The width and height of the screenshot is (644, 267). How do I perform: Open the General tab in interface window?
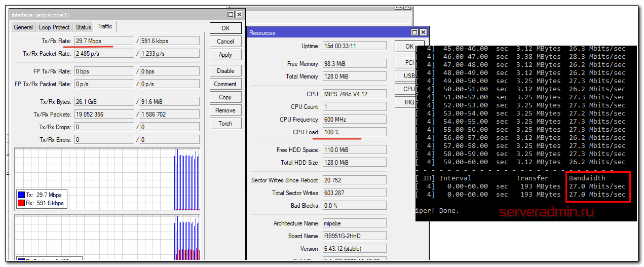pyautogui.click(x=23, y=27)
